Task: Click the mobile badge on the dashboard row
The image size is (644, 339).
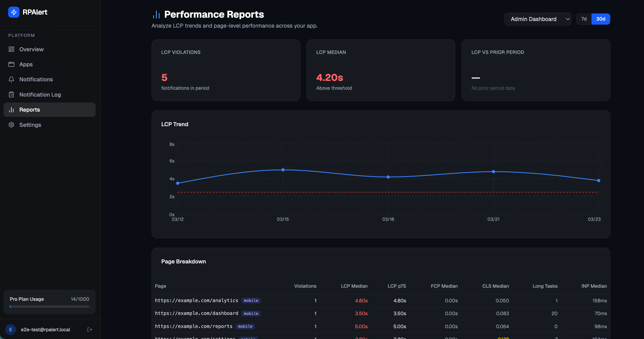Action: pos(251,314)
